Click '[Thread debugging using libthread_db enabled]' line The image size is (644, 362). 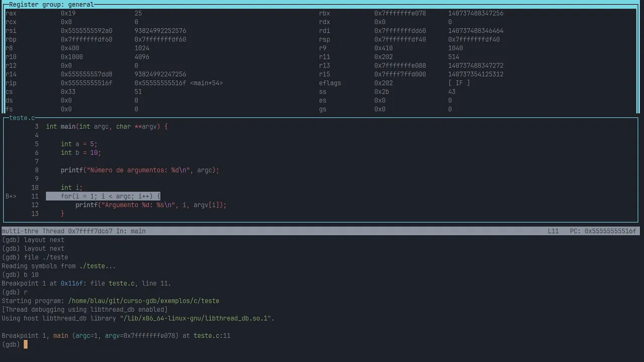point(85,310)
